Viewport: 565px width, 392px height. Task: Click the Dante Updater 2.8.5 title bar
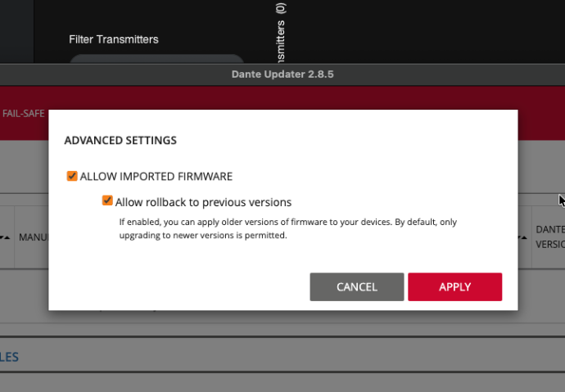tap(282, 74)
